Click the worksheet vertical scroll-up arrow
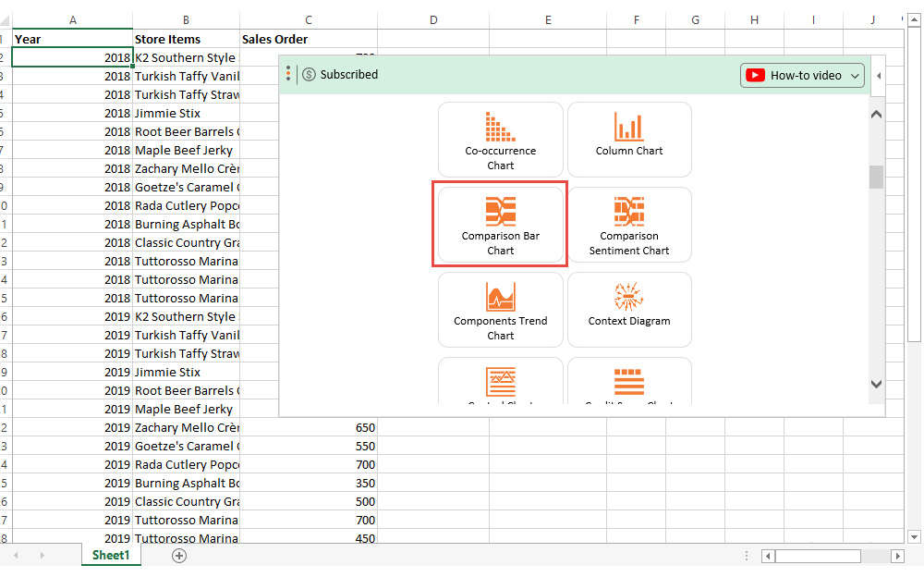Viewport: 924px width, 577px height. coord(914,20)
